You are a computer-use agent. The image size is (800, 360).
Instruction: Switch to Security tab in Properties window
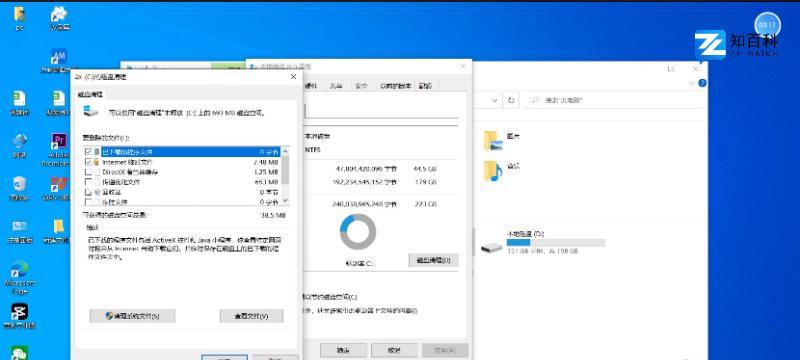point(361,86)
